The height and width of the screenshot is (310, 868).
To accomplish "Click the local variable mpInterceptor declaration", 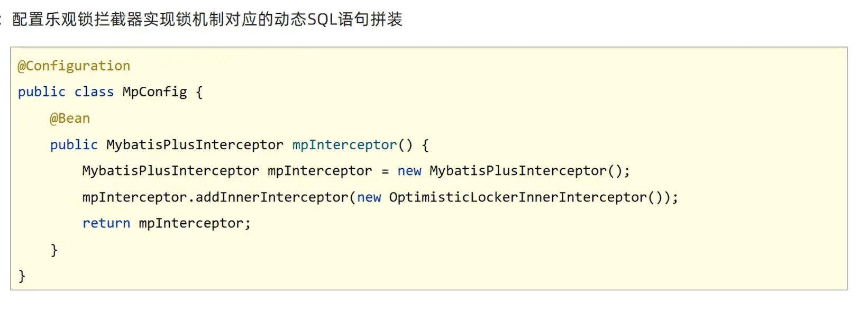I will point(319,171).
